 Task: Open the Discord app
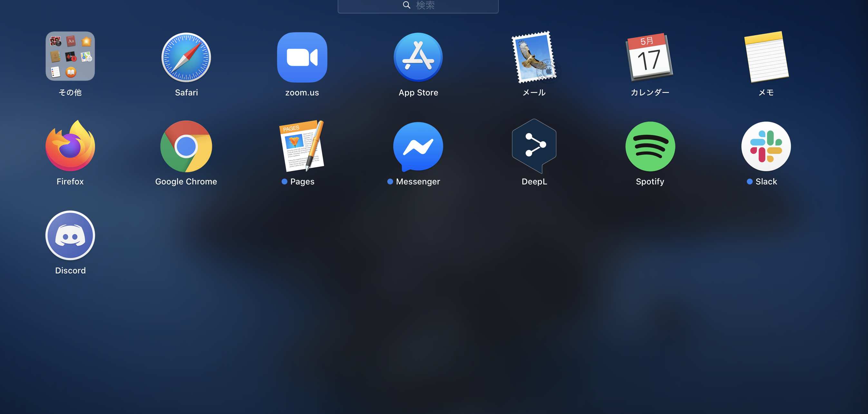pos(70,235)
